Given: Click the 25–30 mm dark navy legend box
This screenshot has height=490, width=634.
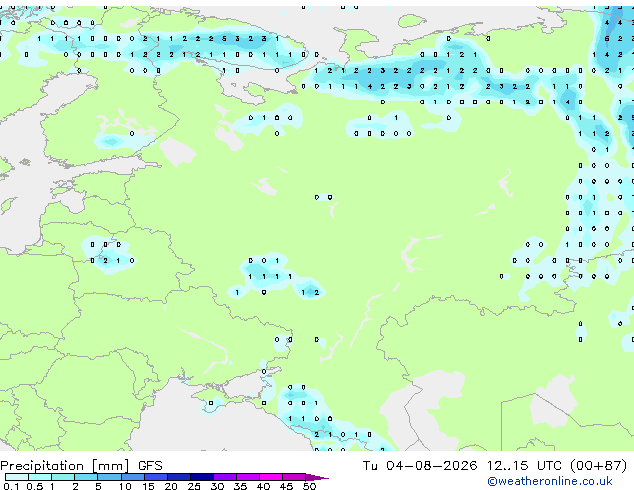Looking at the screenshot, I should tap(201, 477).
